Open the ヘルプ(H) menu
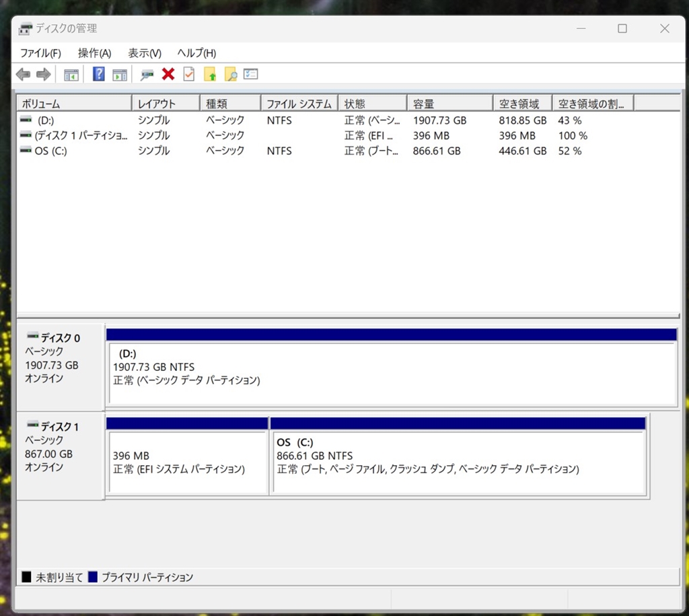Viewport: 689px width, 616px height. click(x=196, y=53)
